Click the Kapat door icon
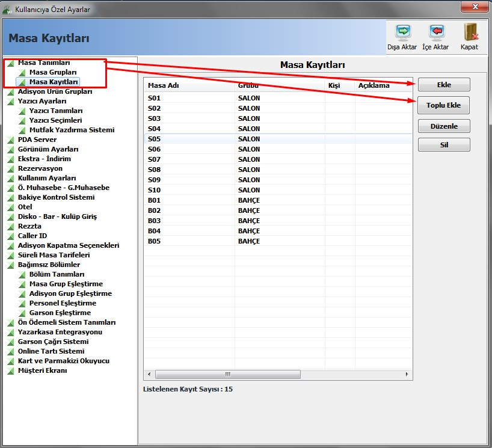 470,32
